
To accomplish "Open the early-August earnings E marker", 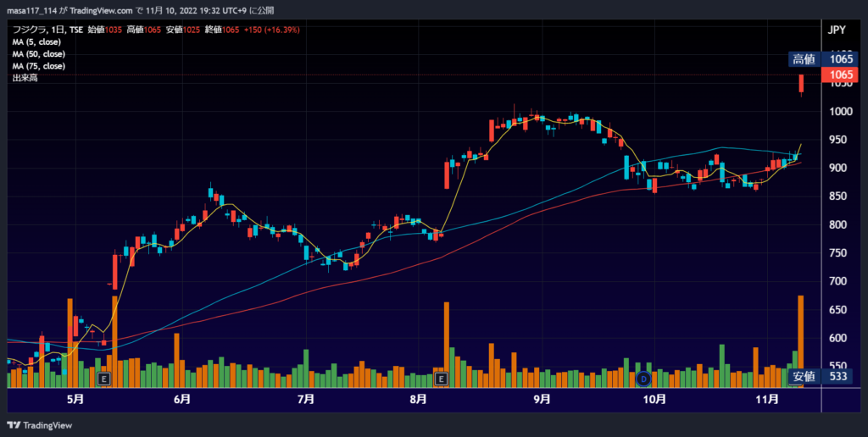I will (441, 379).
